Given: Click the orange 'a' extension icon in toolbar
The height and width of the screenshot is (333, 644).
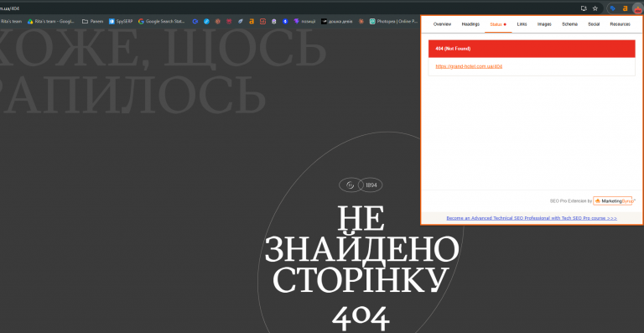Looking at the screenshot, I should (x=625, y=8).
